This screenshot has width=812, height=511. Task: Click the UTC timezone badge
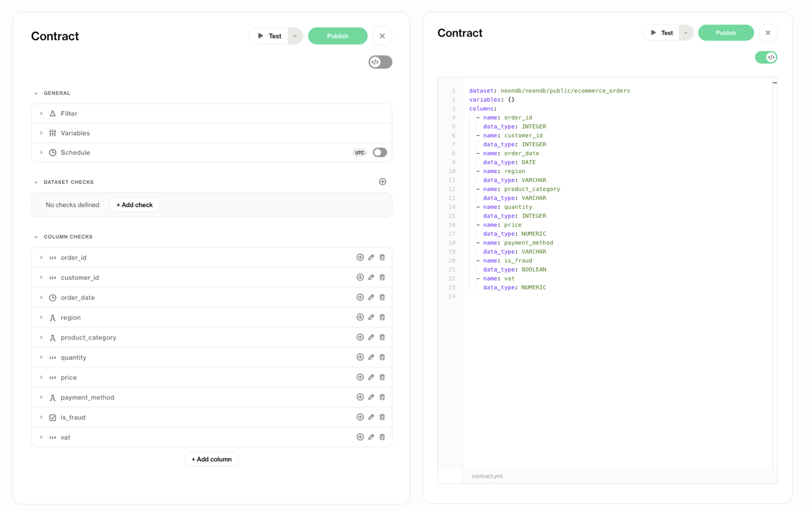coord(359,152)
